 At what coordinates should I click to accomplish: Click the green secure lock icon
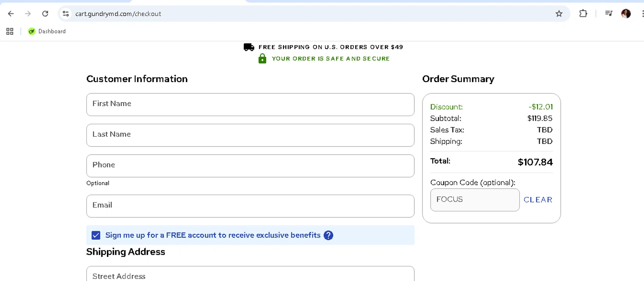click(262, 58)
